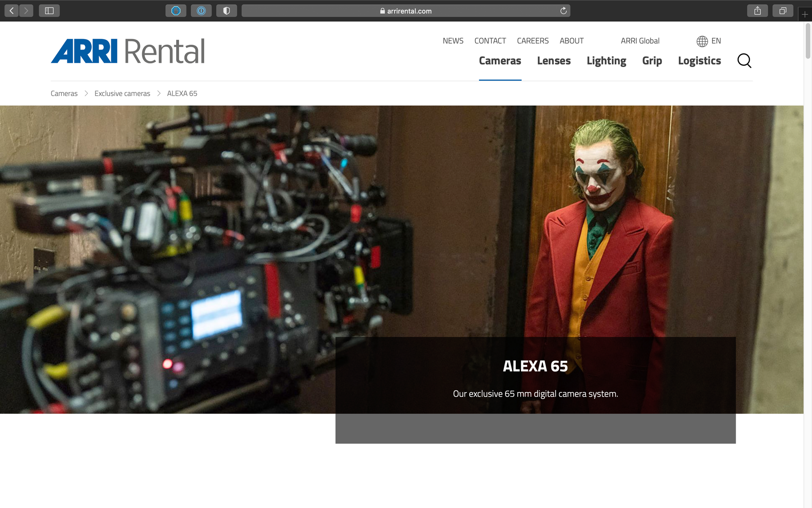Show the Safari sidebar
The width and height of the screenshot is (812, 508).
pos(49,11)
